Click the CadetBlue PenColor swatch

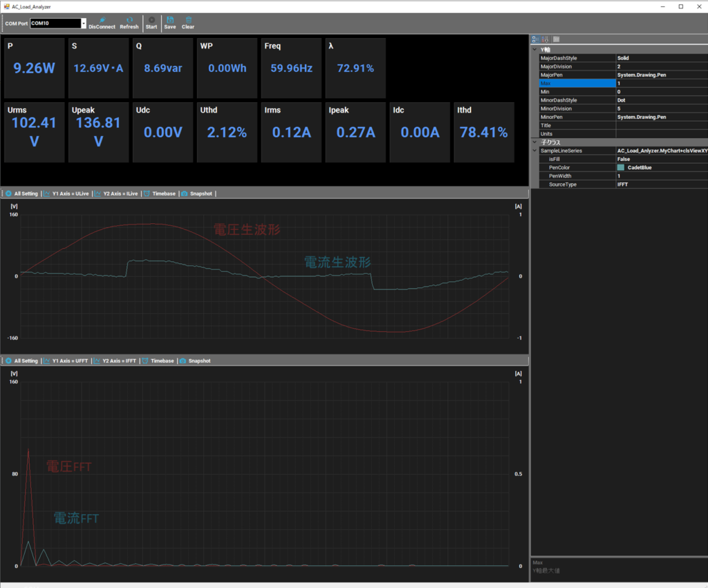coord(621,168)
